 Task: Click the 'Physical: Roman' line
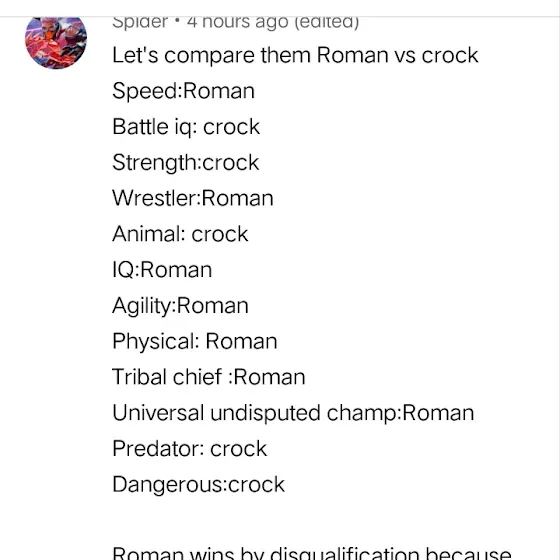tap(195, 341)
